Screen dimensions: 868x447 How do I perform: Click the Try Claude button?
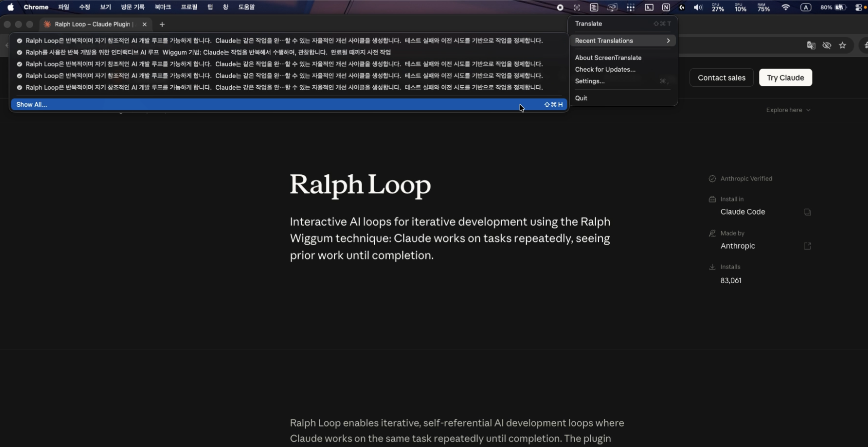[785, 78]
